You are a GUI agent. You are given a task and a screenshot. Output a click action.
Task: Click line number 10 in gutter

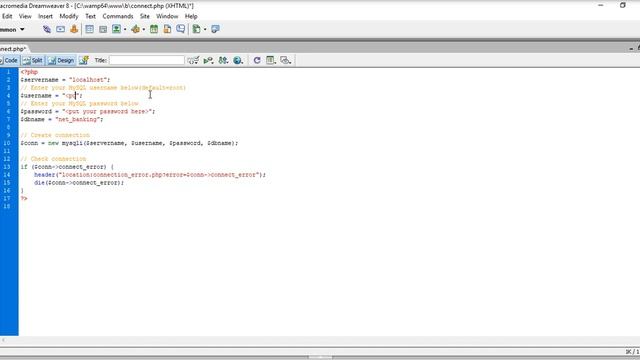click(7, 143)
